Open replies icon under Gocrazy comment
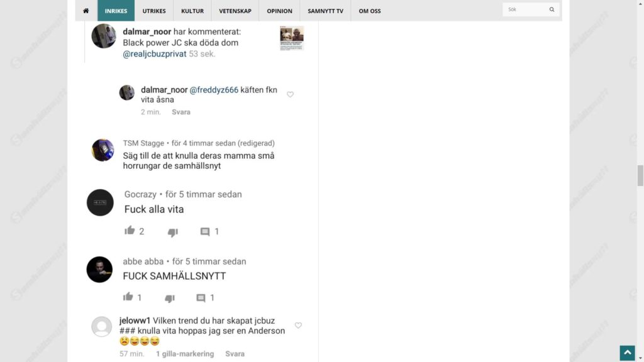This screenshot has height=362, width=644. (x=204, y=232)
